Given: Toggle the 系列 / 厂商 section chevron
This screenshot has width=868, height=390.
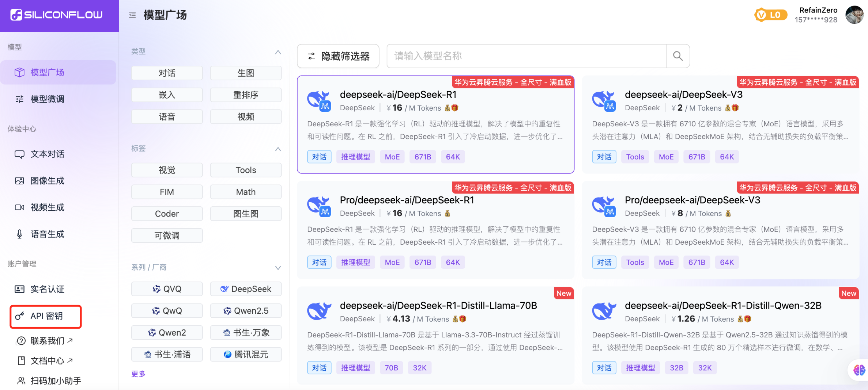Looking at the screenshot, I should [x=278, y=268].
